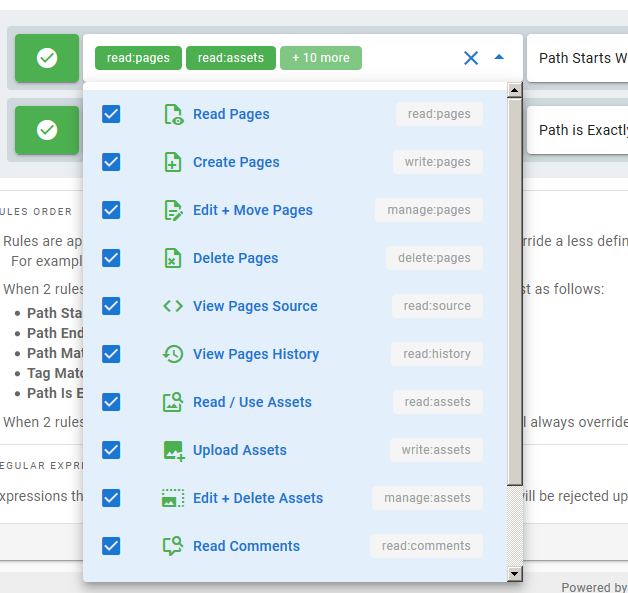628x593 pixels.
Task: Open the Path is Exactly match dropdown
Action: click(577, 130)
